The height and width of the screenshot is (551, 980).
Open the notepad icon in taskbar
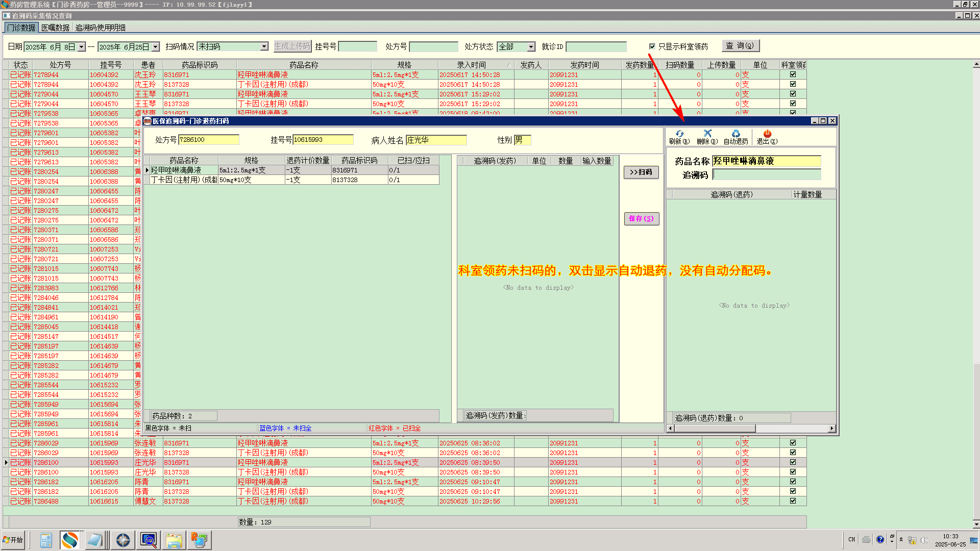click(95, 540)
